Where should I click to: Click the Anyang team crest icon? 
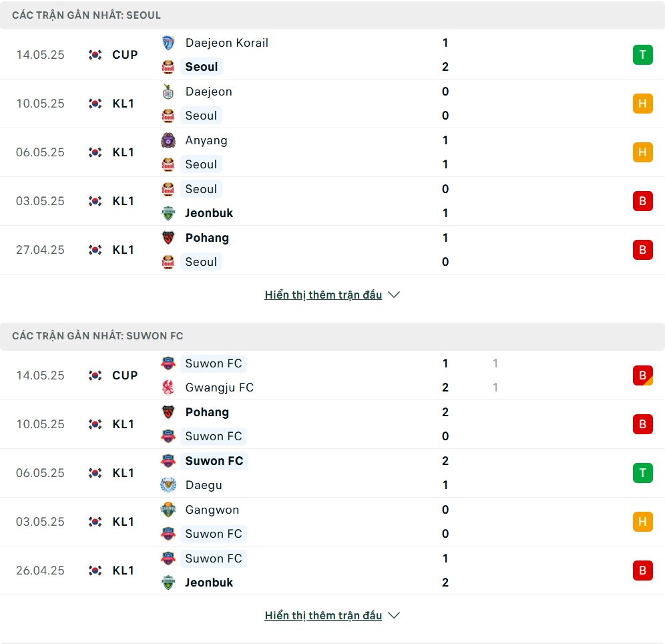(x=168, y=140)
